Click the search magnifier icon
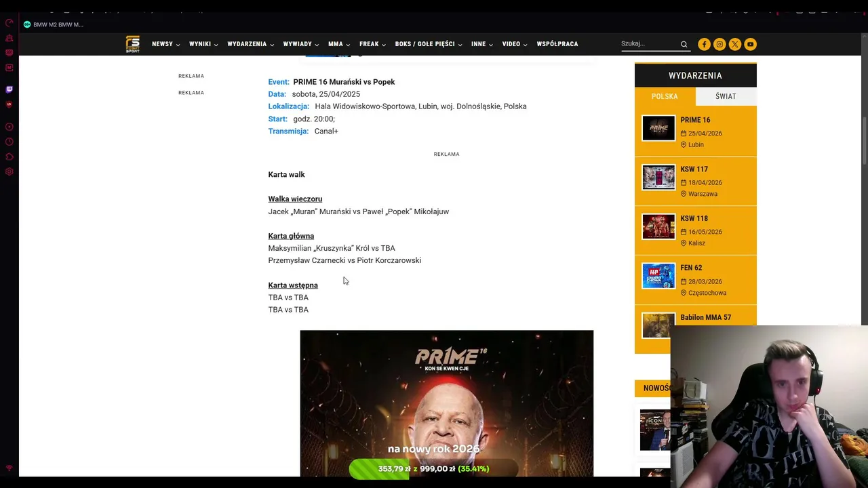The height and width of the screenshot is (488, 868). coord(684,44)
